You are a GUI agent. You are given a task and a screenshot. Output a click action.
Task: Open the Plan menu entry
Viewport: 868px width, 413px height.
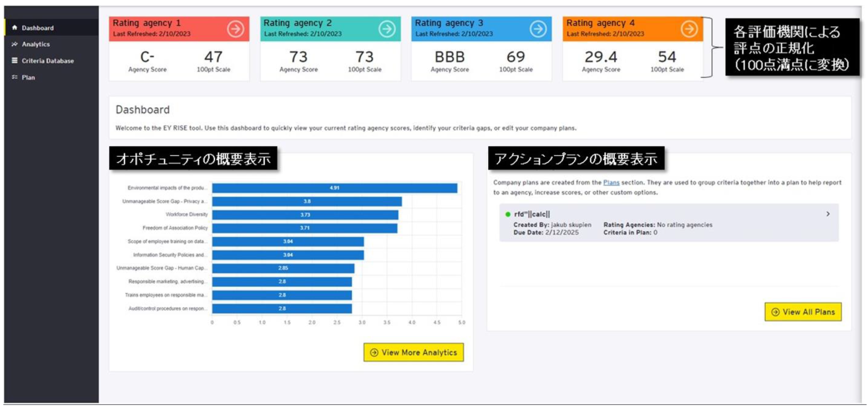point(28,77)
